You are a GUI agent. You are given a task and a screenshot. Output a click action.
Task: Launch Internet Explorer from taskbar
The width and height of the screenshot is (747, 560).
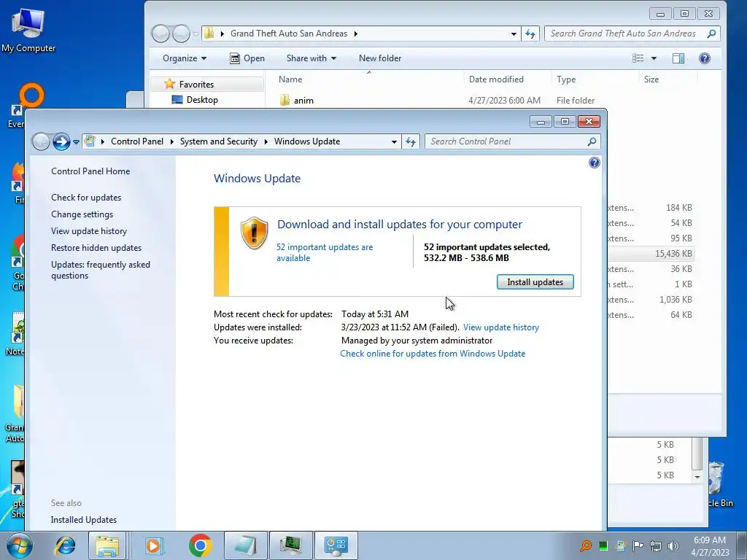tap(65, 545)
